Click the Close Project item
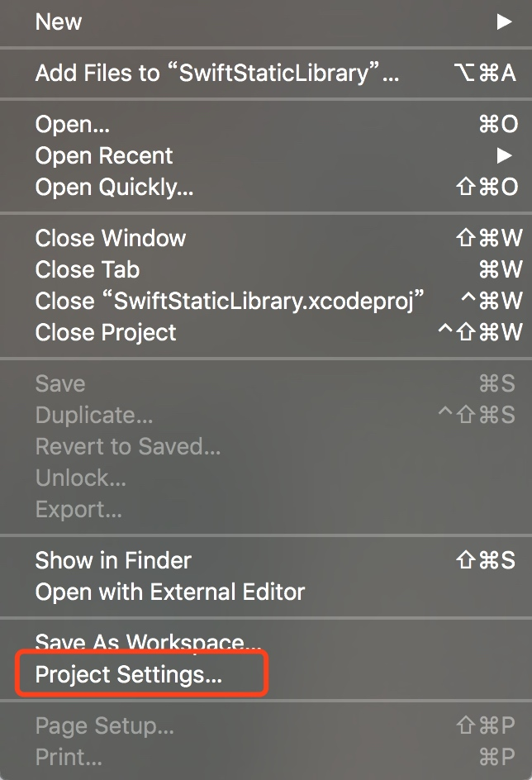 tap(106, 332)
